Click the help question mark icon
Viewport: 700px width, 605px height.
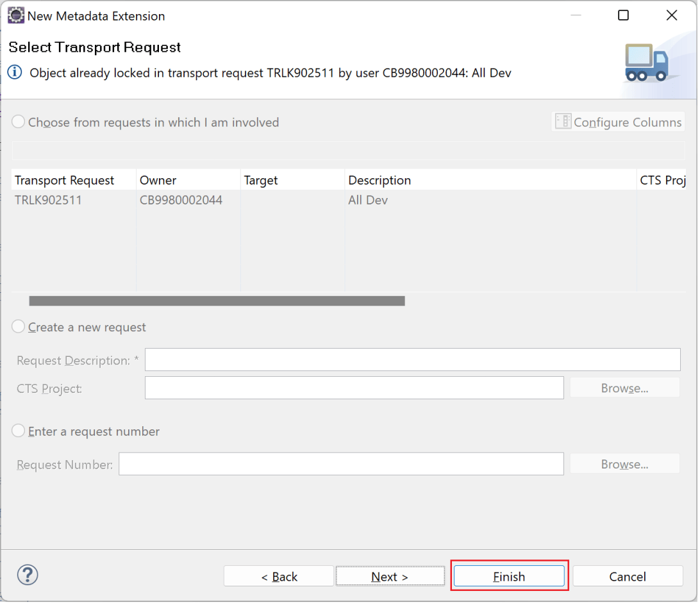tap(27, 576)
